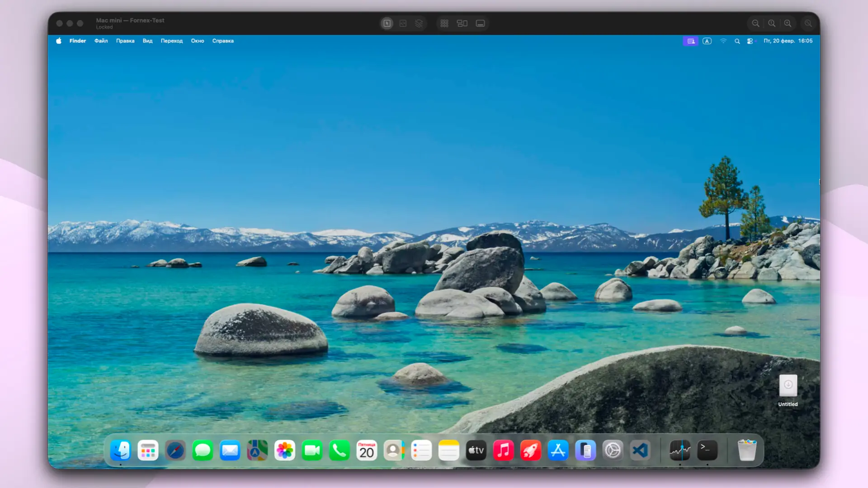Open Safari browser in the dock
Screen dimensions: 868x488
point(175,450)
